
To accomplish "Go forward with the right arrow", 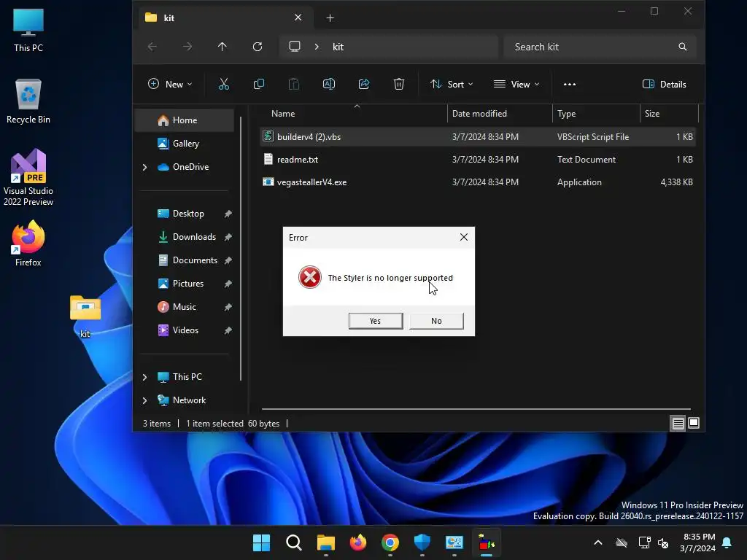I will point(187,47).
